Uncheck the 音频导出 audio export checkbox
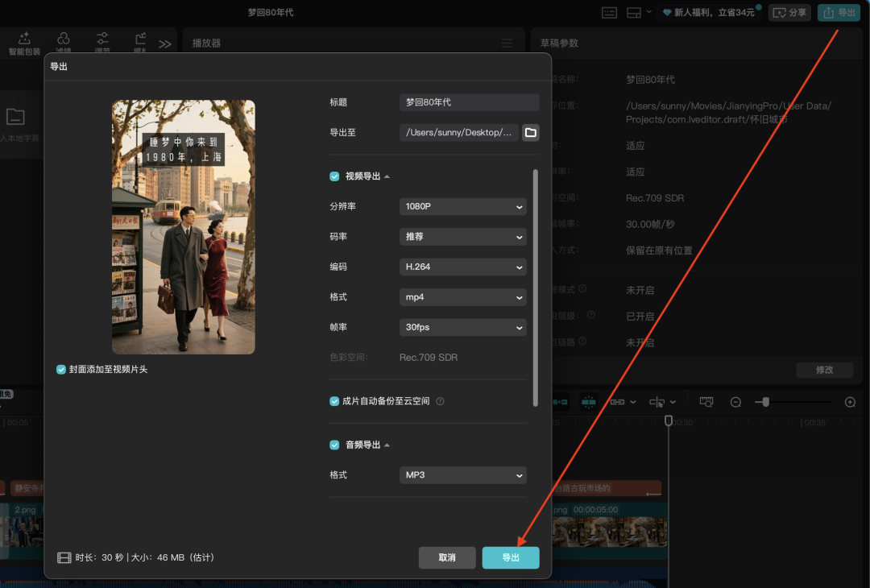 tap(334, 445)
